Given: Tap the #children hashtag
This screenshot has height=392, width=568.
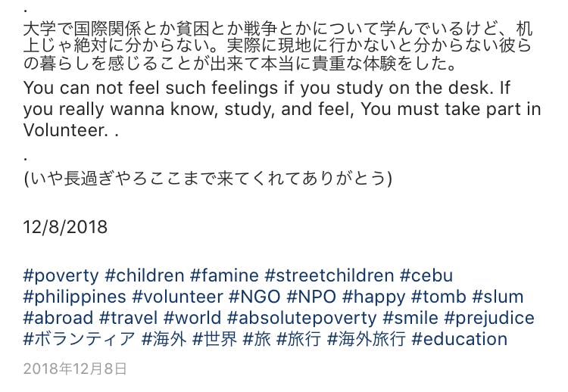Looking at the screenshot, I should (145, 275).
